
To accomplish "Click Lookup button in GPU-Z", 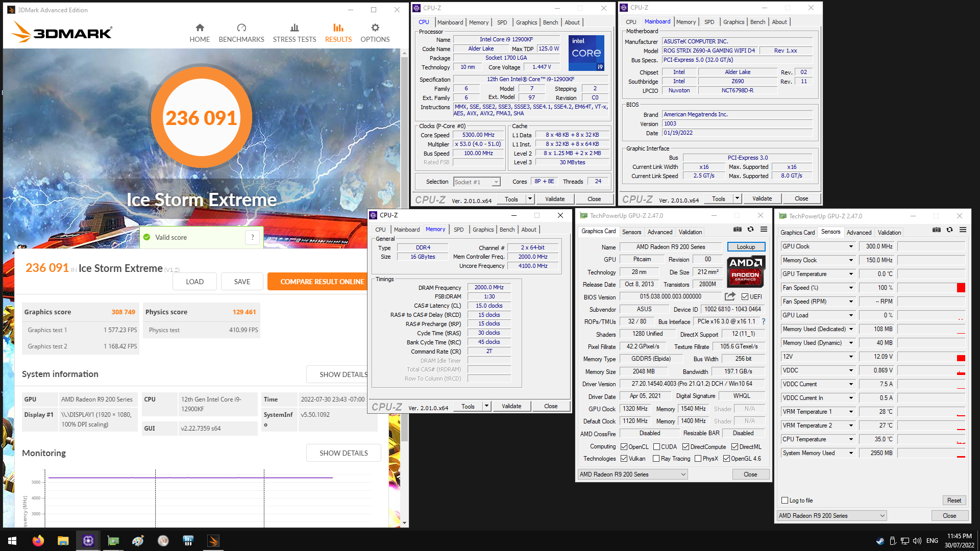I will pos(746,247).
